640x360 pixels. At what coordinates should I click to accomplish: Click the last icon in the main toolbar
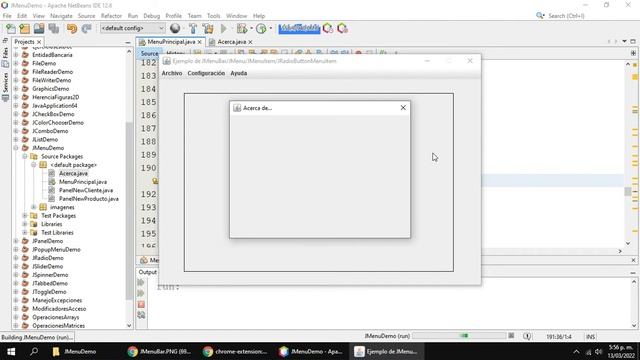342,29
